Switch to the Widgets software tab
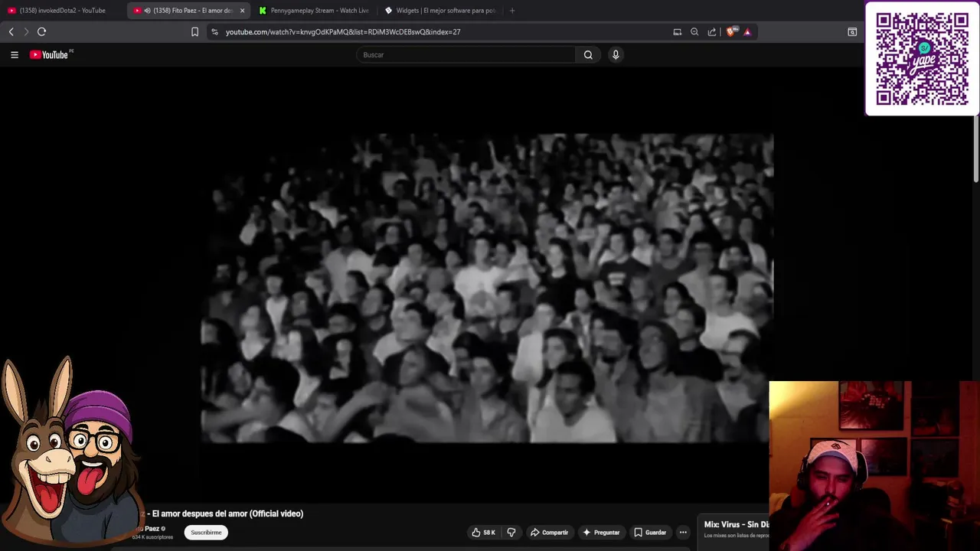The width and height of the screenshot is (980, 551). 441,11
